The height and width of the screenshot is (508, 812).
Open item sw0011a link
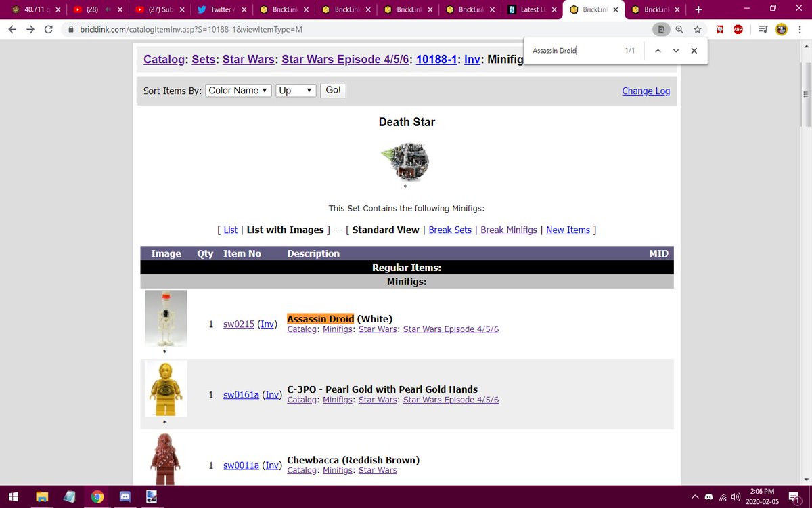point(241,465)
